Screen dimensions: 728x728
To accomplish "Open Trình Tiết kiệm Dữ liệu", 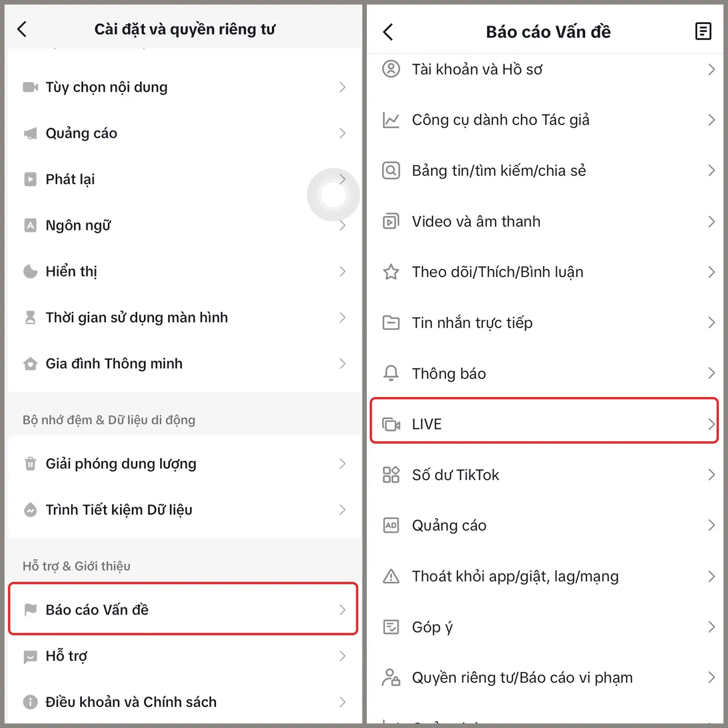I will pos(119,510).
